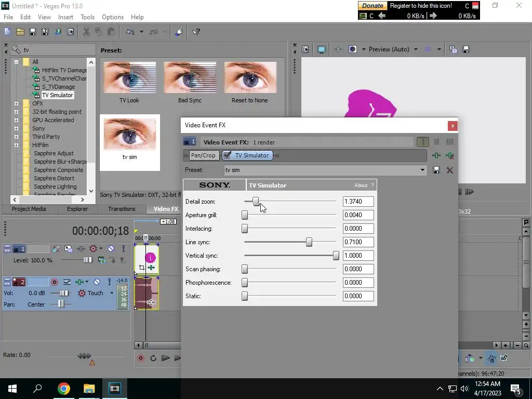This screenshot has width=532, height=399.
Task: Delete preset with the red X icon
Action: 450,170
